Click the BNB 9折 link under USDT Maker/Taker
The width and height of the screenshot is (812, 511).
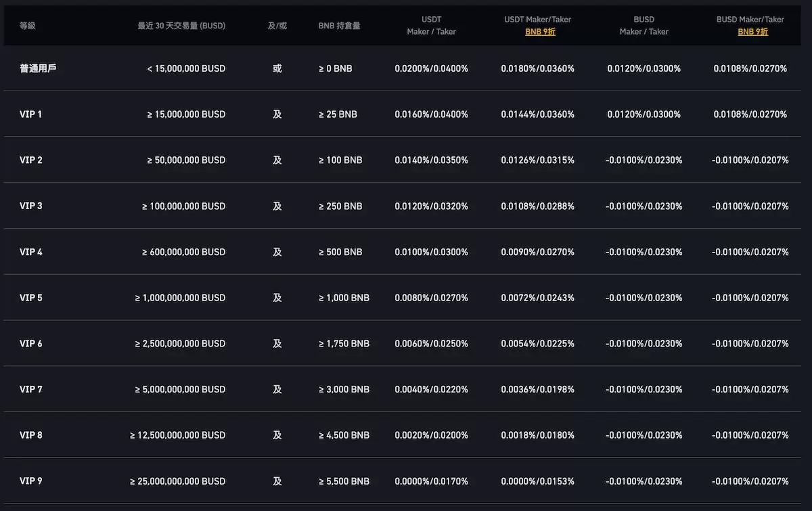pyautogui.click(x=540, y=32)
